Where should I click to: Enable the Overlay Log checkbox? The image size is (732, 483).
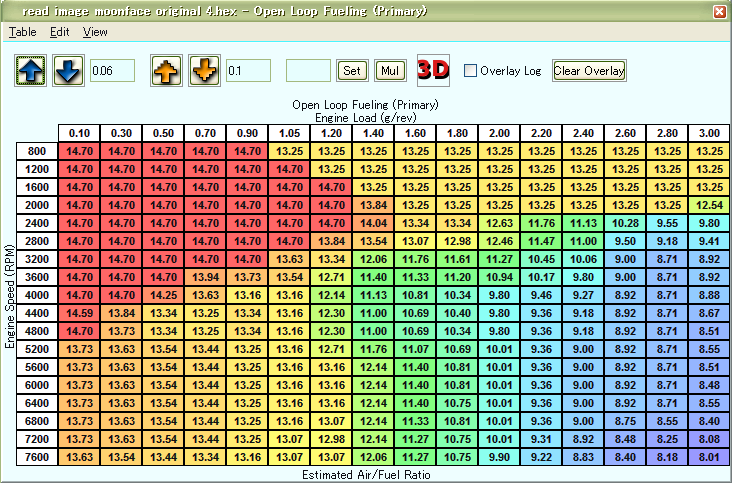click(471, 71)
